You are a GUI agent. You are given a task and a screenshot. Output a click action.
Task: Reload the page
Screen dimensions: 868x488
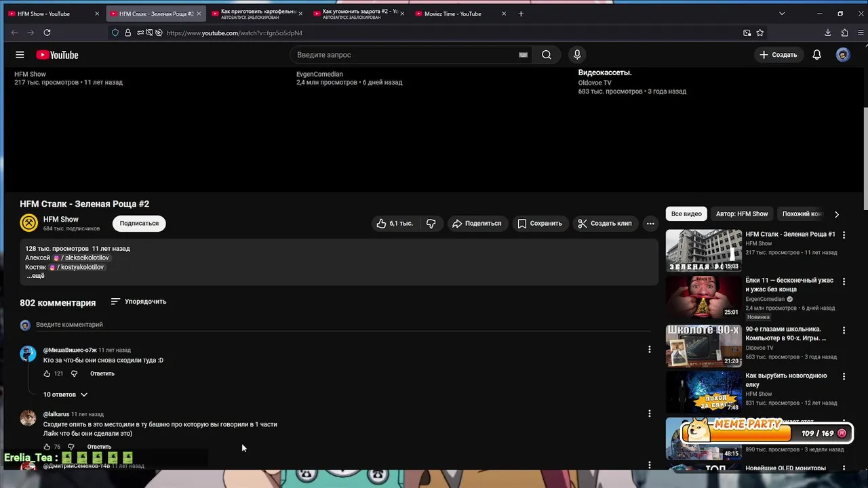(47, 33)
